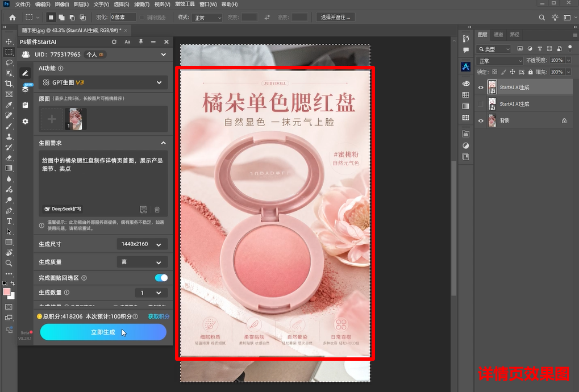Click the 羽化 pixel input field

pyautogui.click(x=123, y=18)
